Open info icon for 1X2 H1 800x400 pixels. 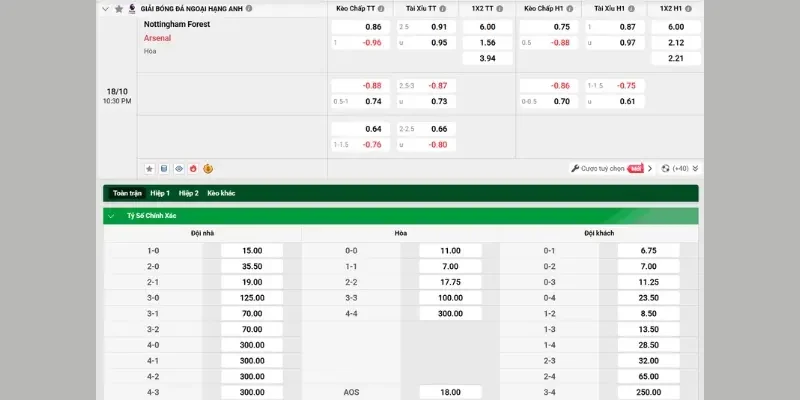click(x=688, y=9)
